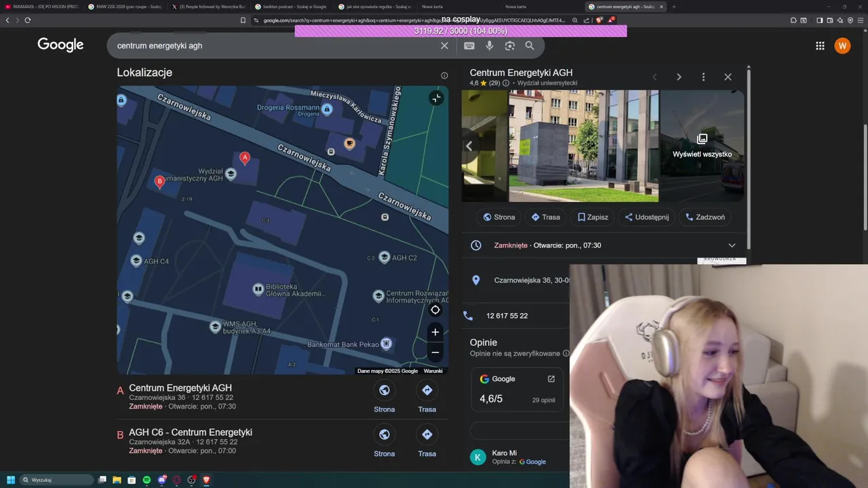Click the Strona button in place panel
Viewport: 868px width, 488px height.
(498, 217)
